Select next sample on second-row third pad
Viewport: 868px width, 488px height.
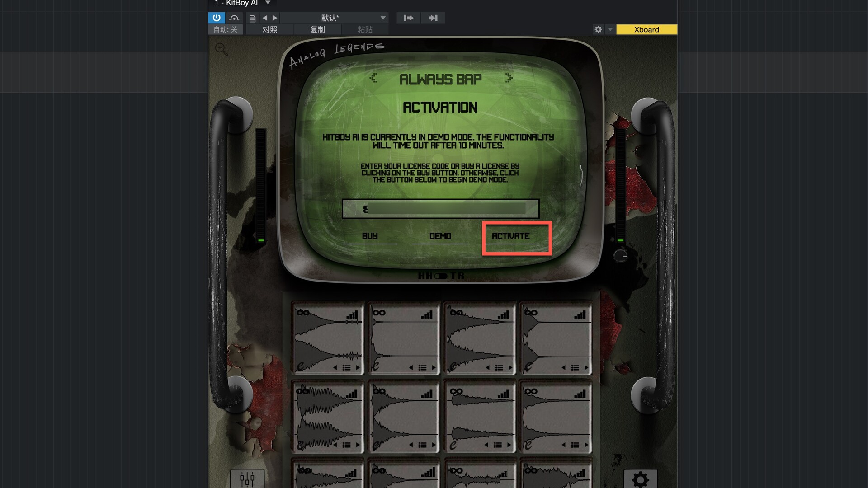[509, 445]
